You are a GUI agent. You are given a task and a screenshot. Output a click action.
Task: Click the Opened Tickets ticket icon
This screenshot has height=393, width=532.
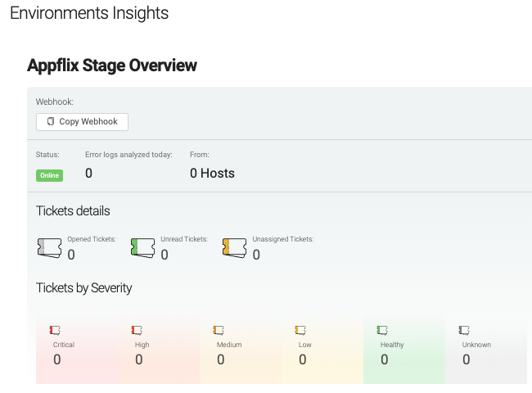coord(49,247)
